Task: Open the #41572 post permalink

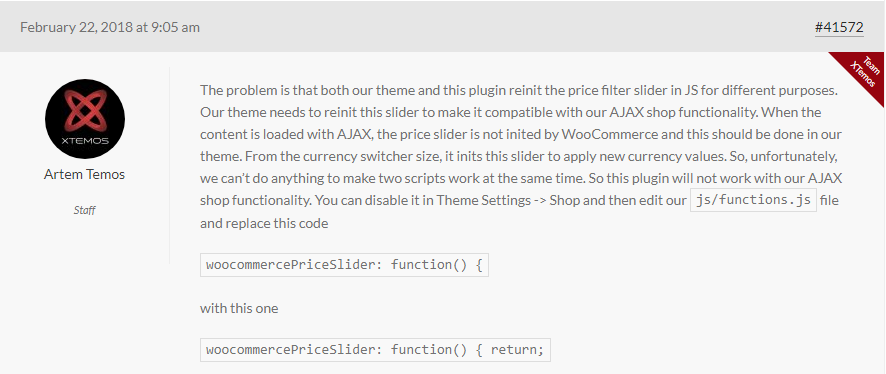Action: [x=839, y=27]
